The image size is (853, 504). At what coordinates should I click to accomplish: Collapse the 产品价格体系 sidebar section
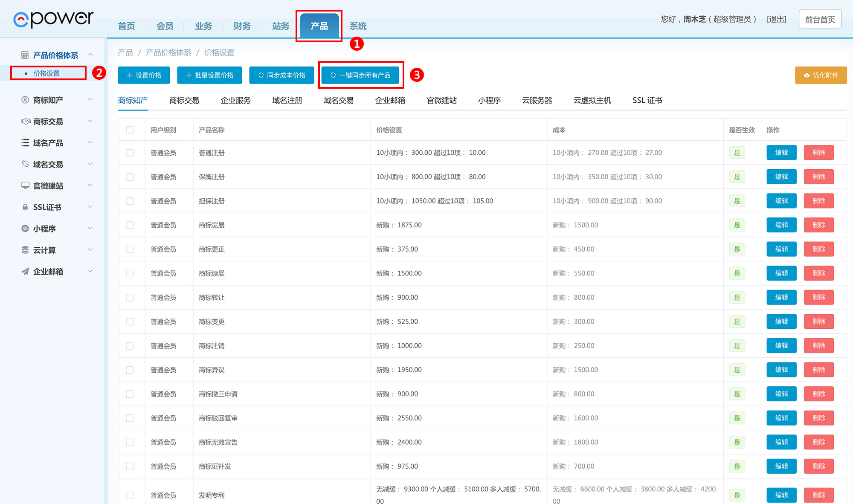[90, 55]
